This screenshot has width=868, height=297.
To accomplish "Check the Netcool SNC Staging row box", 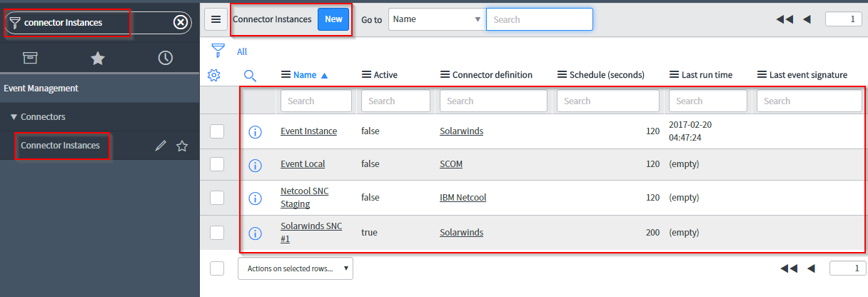I will (x=217, y=198).
